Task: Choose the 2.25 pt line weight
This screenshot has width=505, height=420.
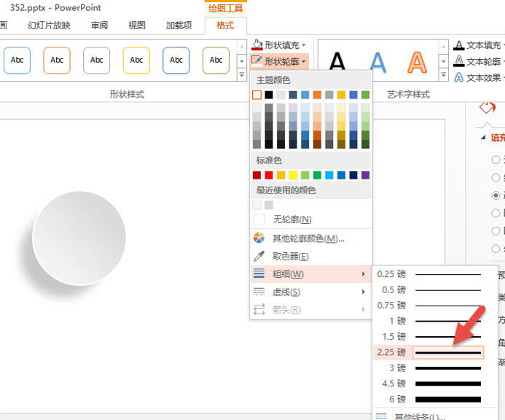Action: click(428, 352)
